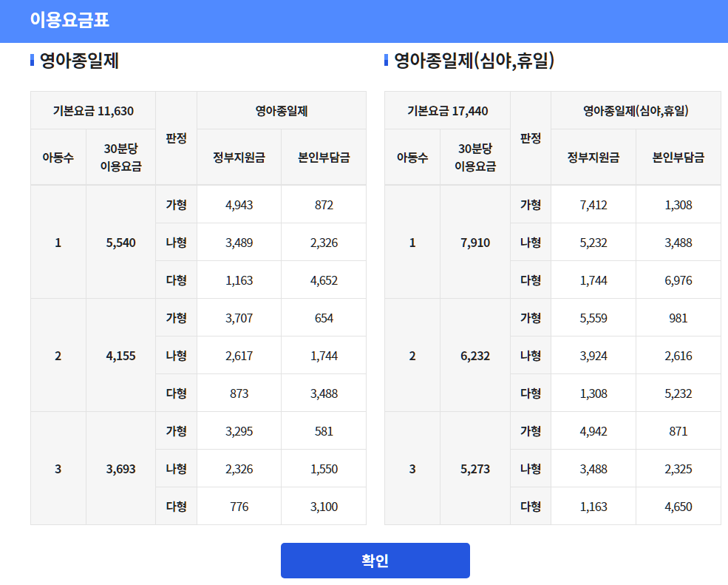Select the 3,100 self-pay value
The height and width of the screenshot is (585, 728).
(x=324, y=506)
